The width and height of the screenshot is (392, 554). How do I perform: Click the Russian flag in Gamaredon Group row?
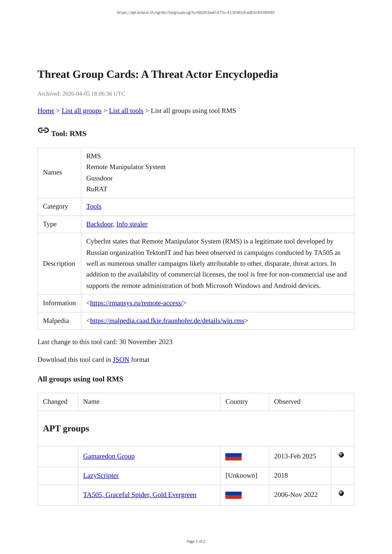[x=233, y=457]
